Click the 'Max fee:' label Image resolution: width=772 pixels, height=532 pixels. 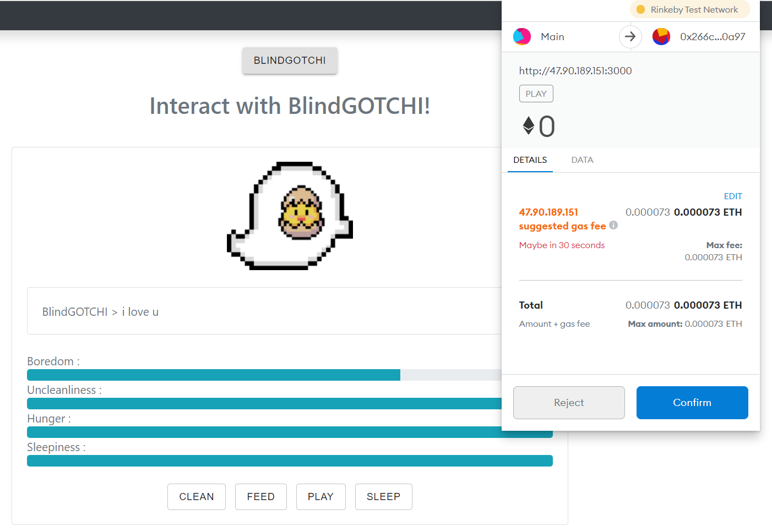[x=724, y=245]
